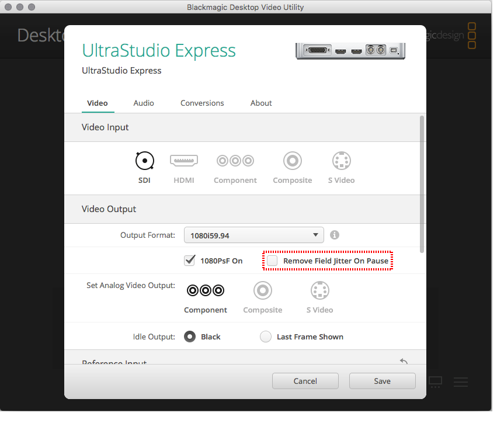The width and height of the screenshot is (504, 423).
Task: Select Black idle output radio
Action: pos(190,337)
